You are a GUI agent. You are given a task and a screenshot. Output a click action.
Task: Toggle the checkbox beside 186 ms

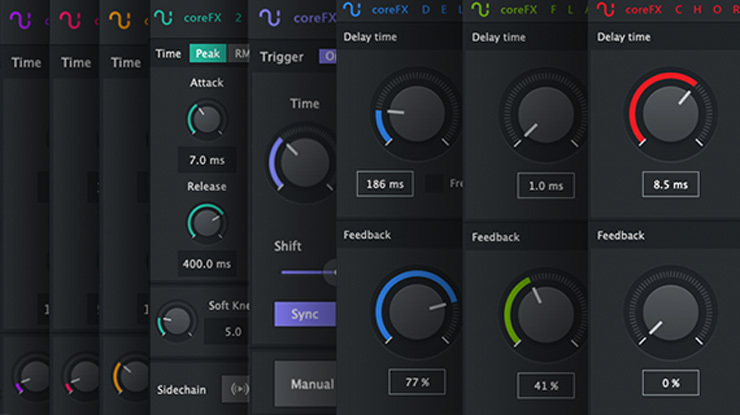click(x=434, y=183)
